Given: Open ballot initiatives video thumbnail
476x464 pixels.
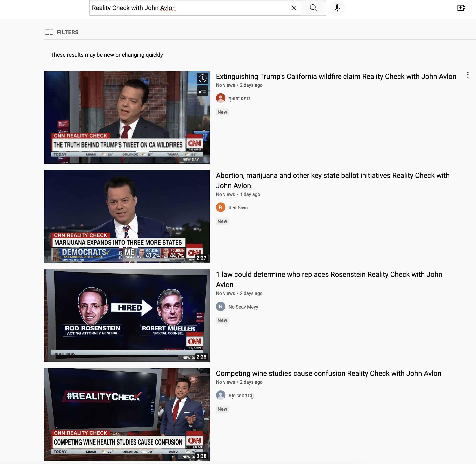Looking at the screenshot, I should click(x=127, y=216).
